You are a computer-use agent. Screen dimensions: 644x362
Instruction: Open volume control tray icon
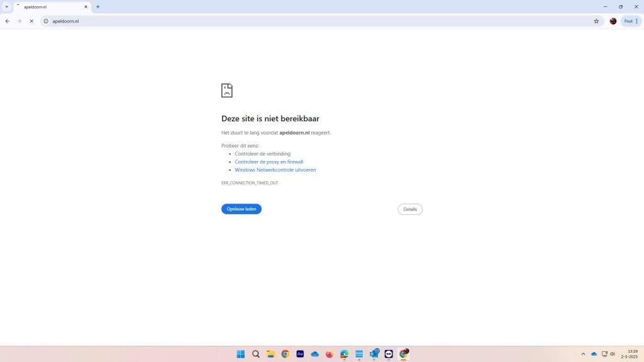613,354
